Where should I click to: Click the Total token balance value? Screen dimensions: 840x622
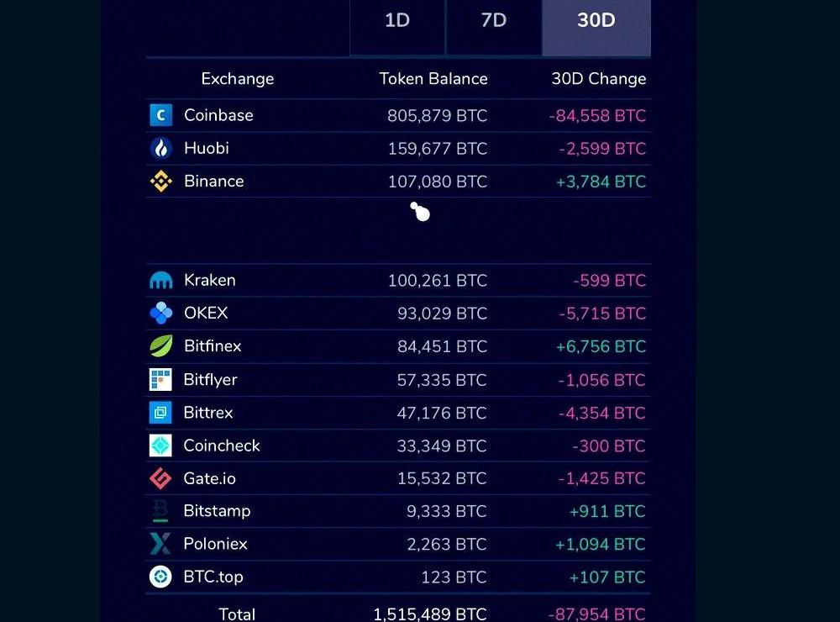tap(430, 614)
